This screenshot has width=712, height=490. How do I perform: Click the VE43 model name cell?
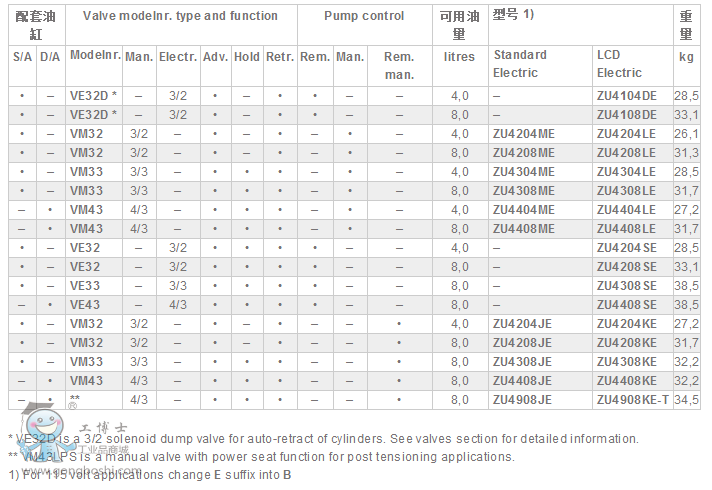coord(85,304)
